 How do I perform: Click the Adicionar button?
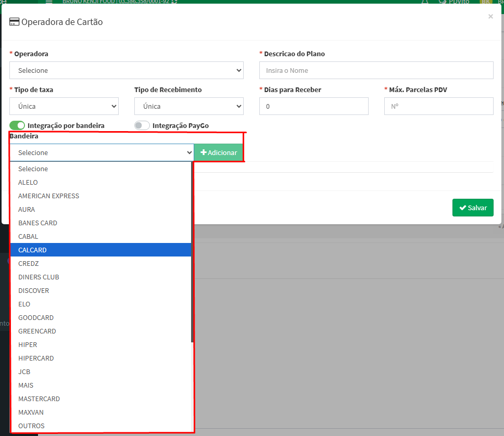point(218,152)
